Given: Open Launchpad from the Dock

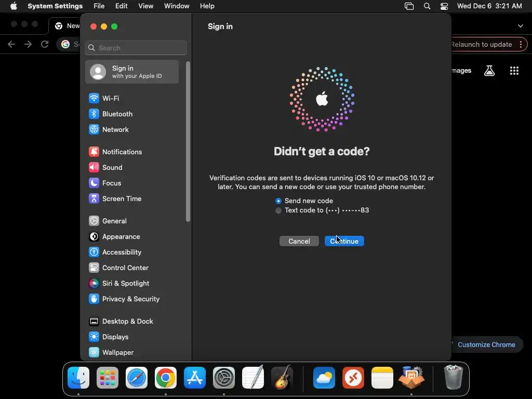Looking at the screenshot, I should point(107,378).
